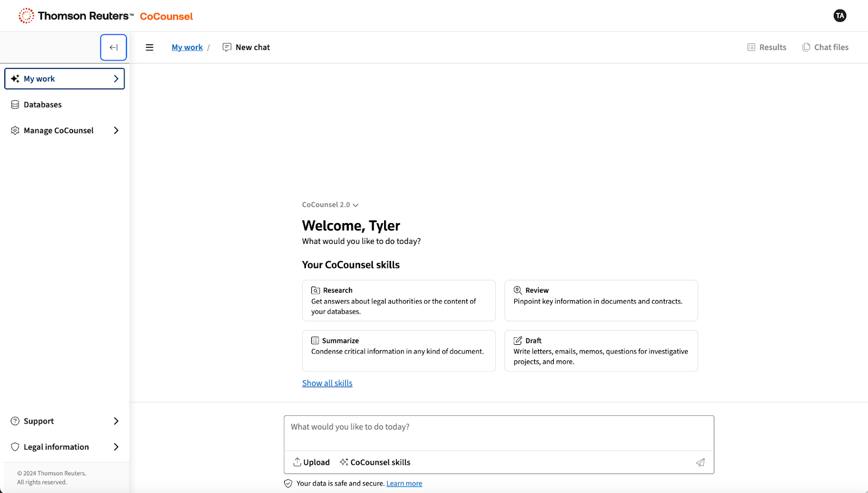The width and height of the screenshot is (868, 493).
Task: Open the hamburger menu icon
Action: point(150,47)
